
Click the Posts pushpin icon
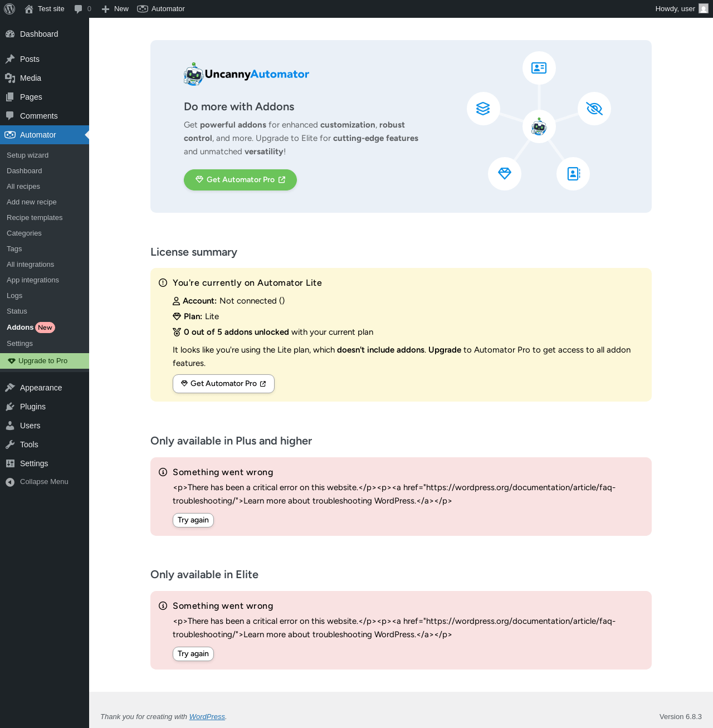click(x=10, y=59)
